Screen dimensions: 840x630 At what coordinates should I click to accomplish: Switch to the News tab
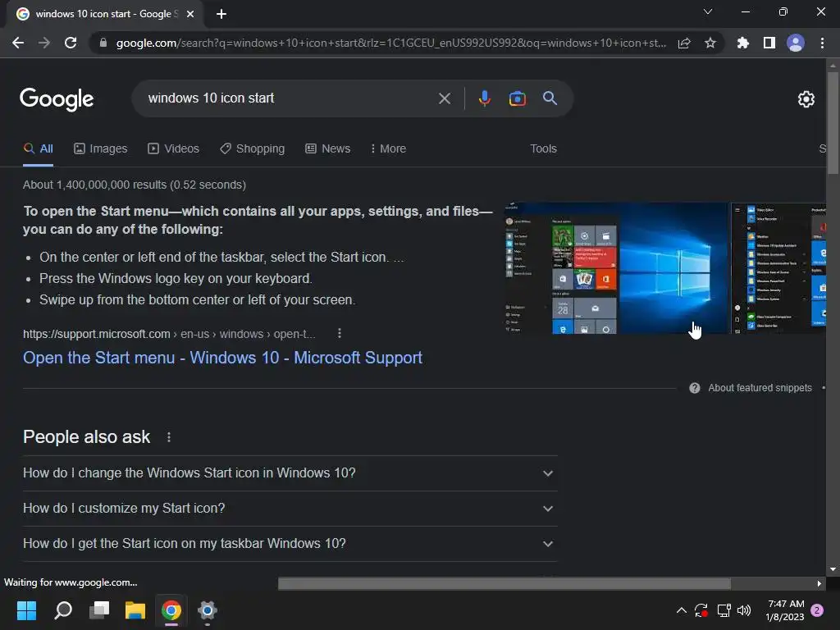(328, 149)
